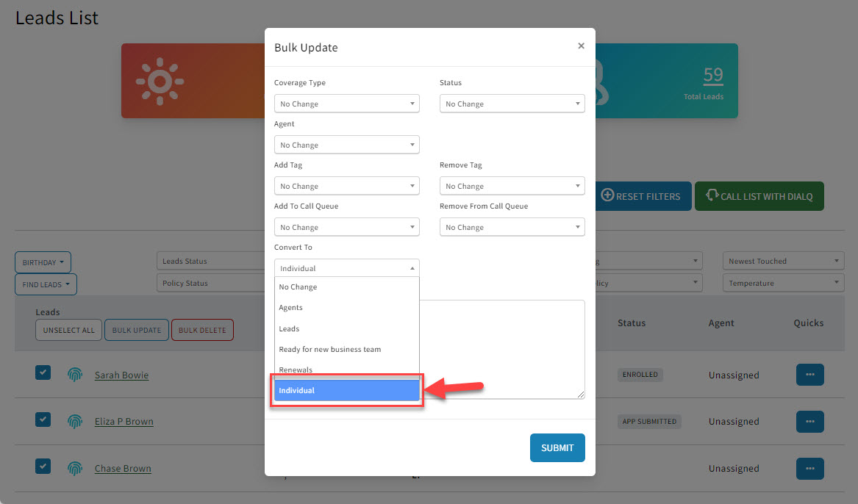
Task: Expand the Add Tag dropdown
Action: coord(346,186)
